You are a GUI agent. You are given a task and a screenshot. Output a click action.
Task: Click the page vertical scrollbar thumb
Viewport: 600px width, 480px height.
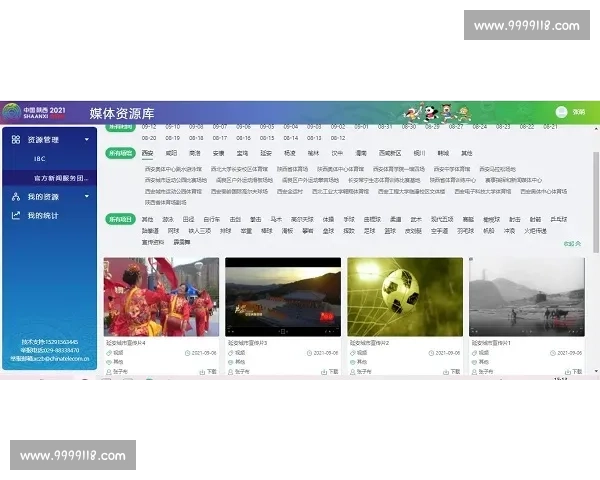point(596,202)
